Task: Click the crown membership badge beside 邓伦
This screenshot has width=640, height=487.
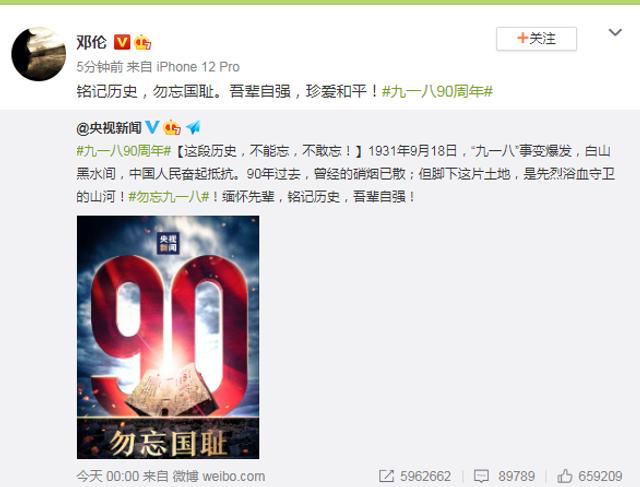Action: [x=142, y=42]
